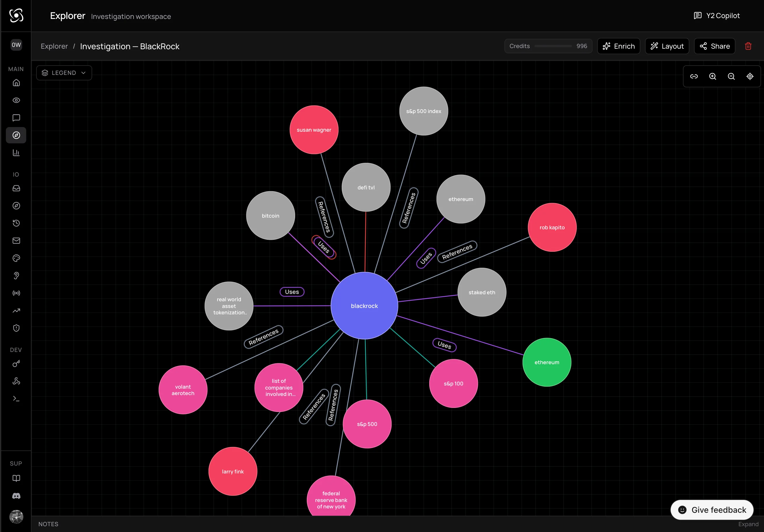Click the Share button
This screenshot has width=764, height=532.
(x=714, y=46)
